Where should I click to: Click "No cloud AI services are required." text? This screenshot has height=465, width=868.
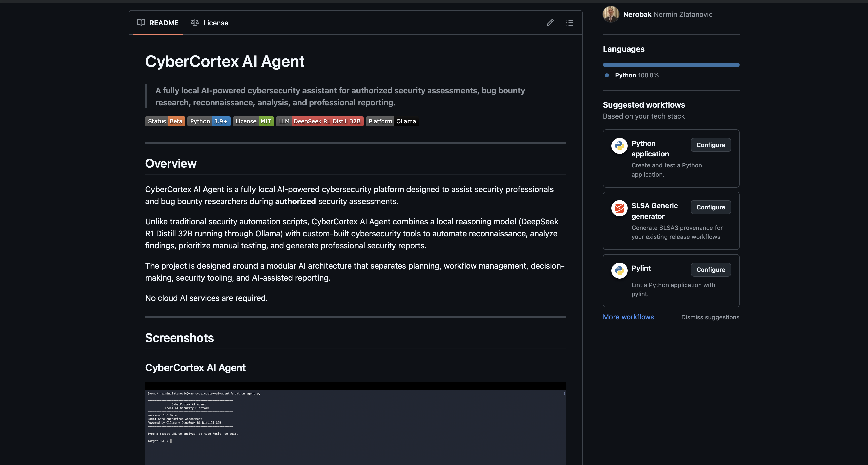coord(206,298)
